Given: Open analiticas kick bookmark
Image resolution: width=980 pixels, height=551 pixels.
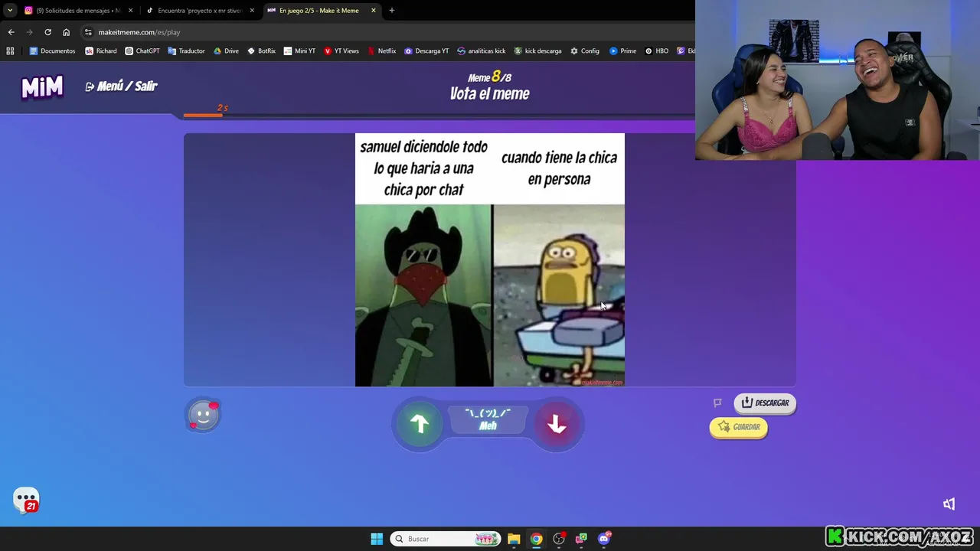Looking at the screenshot, I should tap(482, 51).
